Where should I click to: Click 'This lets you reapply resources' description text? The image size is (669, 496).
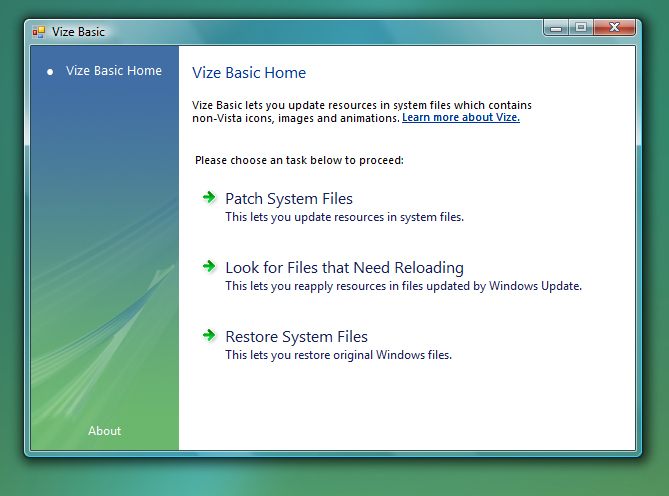click(403, 286)
